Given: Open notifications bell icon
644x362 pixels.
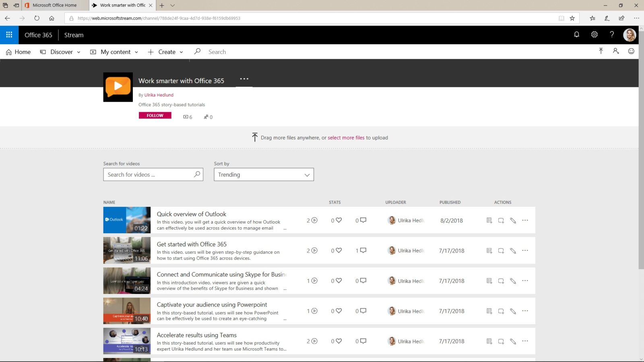Looking at the screenshot, I should point(576,35).
